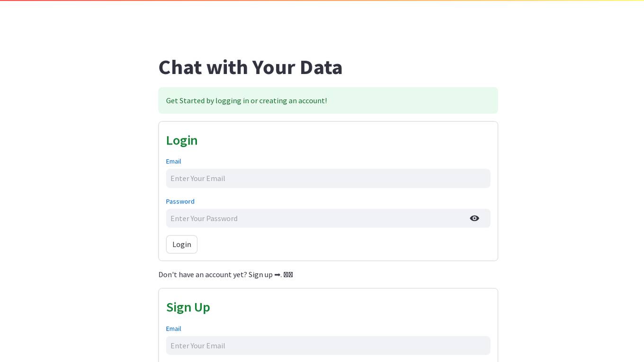This screenshot has height=362, width=644.
Task: Click the Password label above its field
Action: 180,201
